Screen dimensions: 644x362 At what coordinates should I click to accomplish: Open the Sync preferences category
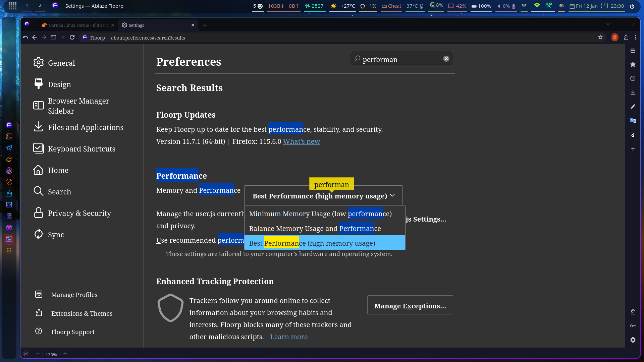[x=49, y=234]
